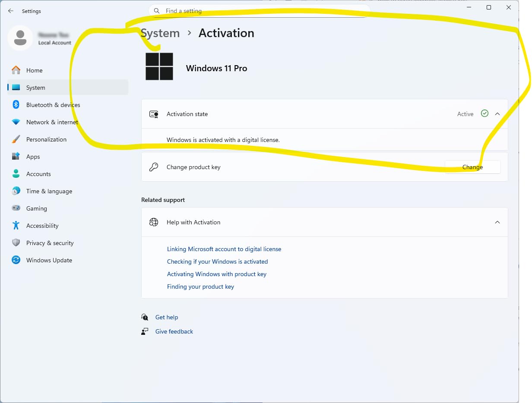This screenshot has height=403, width=532.
Task: Go to Network & internet
Action: [68, 122]
